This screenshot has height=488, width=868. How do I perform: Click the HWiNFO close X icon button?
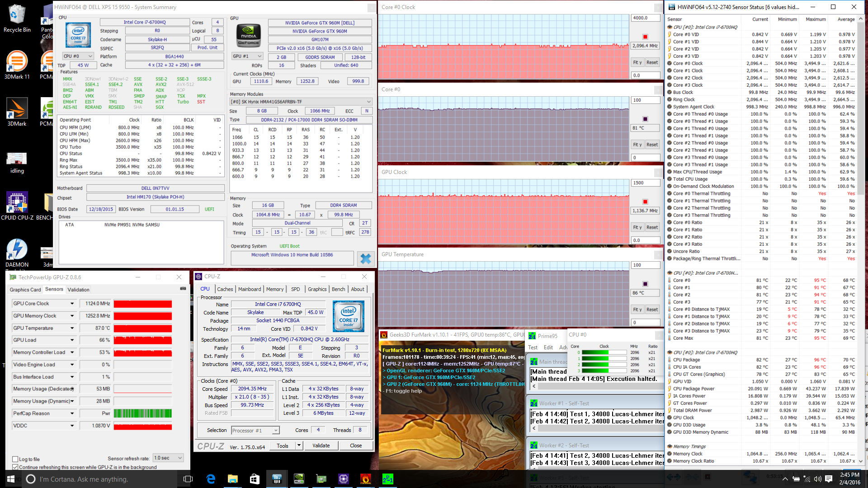[365, 258]
